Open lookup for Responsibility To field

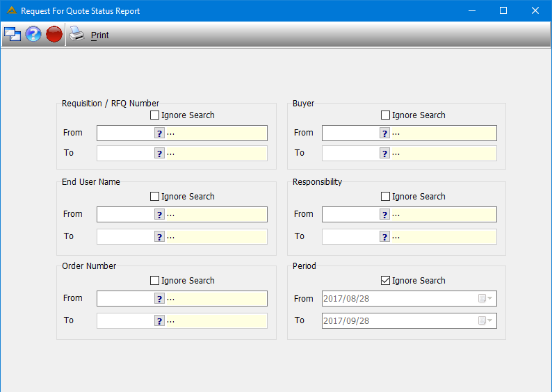(384, 237)
